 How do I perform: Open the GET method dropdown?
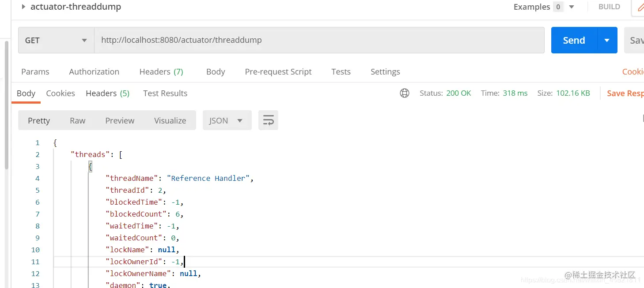pyautogui.click(x=56, y=40)
